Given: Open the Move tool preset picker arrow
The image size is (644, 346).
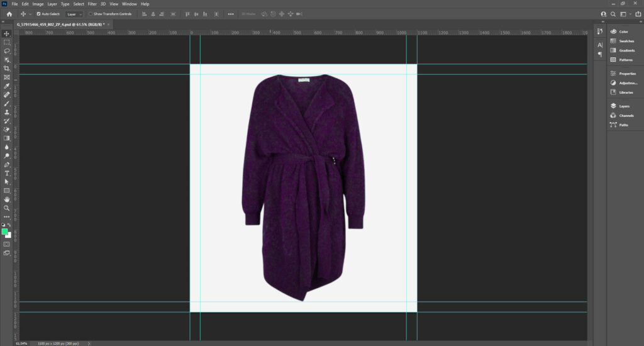Looking at the screenshot, I should pyautogui.click(x=30, y=14).
